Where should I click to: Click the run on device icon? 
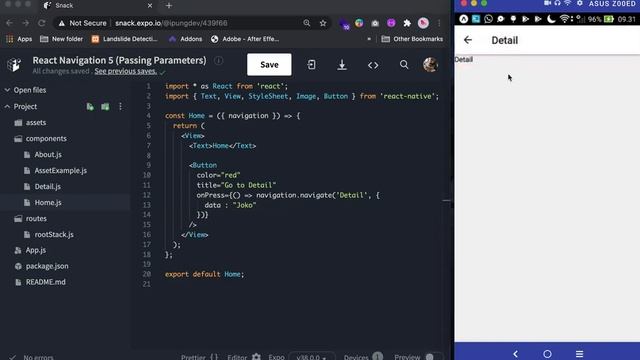point(311,64)
